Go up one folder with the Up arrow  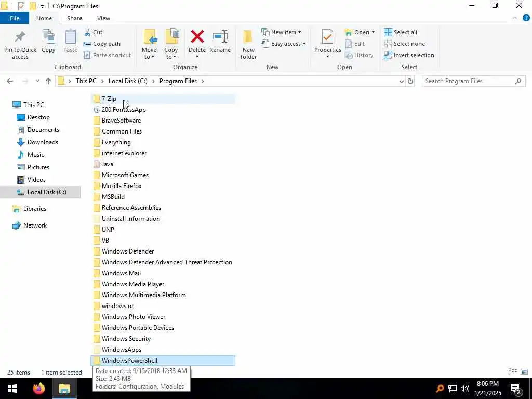tap(48, 81)
